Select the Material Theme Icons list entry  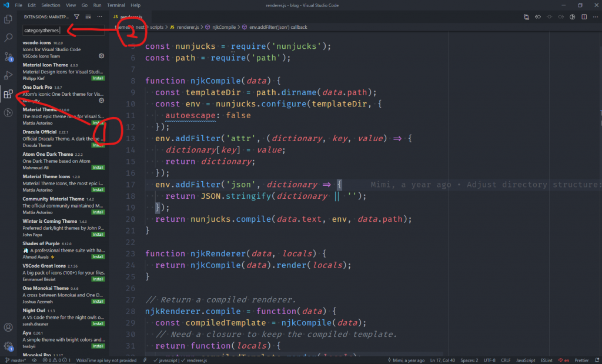click(x=63, y=183)
